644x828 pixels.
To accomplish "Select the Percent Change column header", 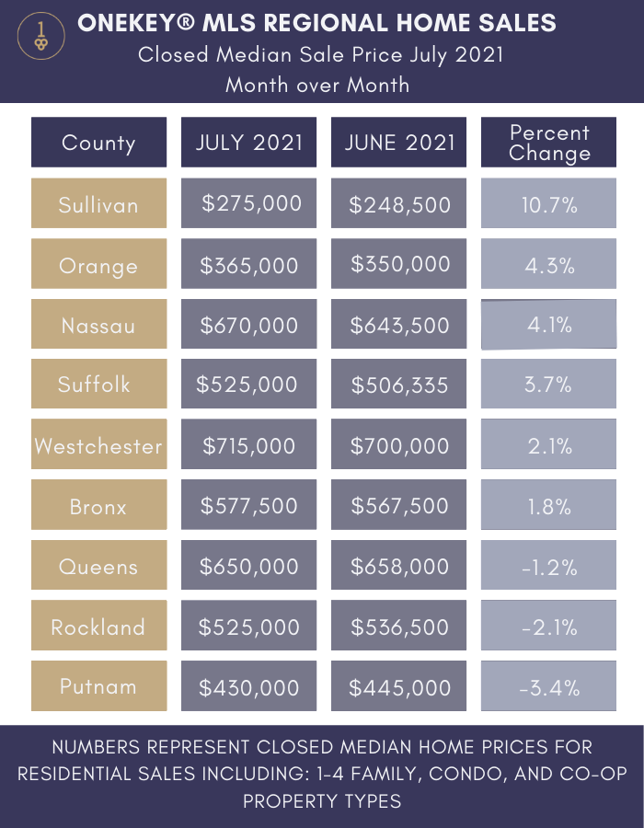I will coord(549,143).
